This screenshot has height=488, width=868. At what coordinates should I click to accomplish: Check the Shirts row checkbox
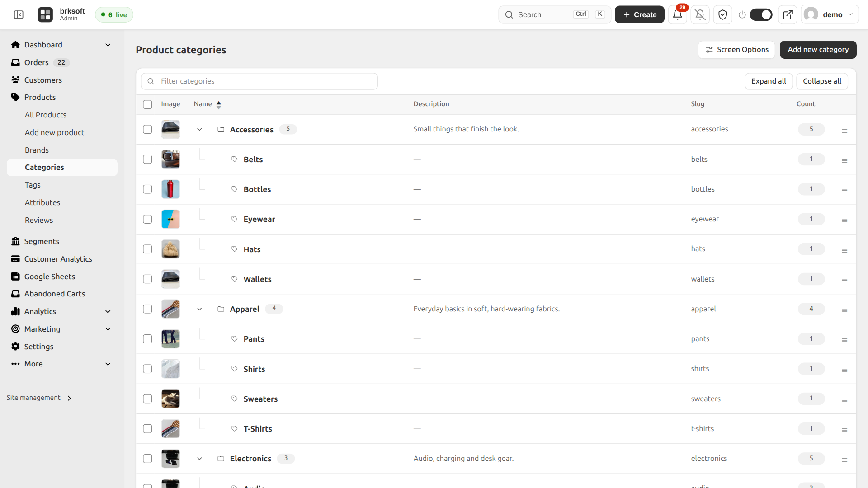point(147,369)
